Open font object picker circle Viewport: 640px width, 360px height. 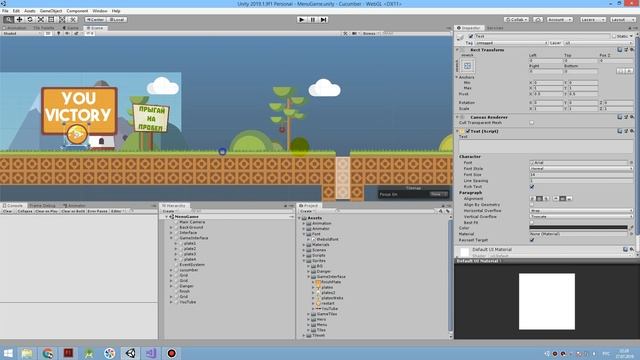coord(631,162)
